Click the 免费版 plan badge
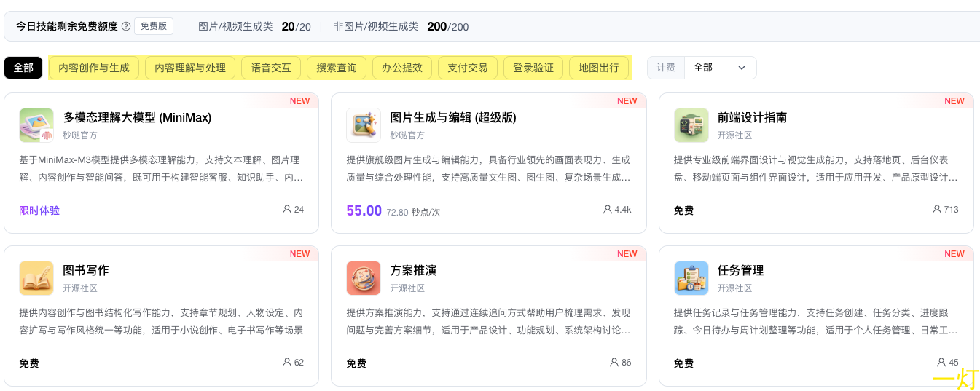 [154, 26]
